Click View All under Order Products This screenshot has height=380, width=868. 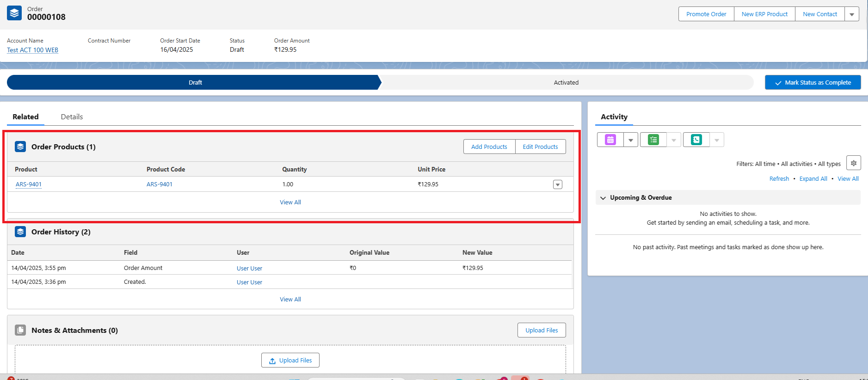(290, 202)
